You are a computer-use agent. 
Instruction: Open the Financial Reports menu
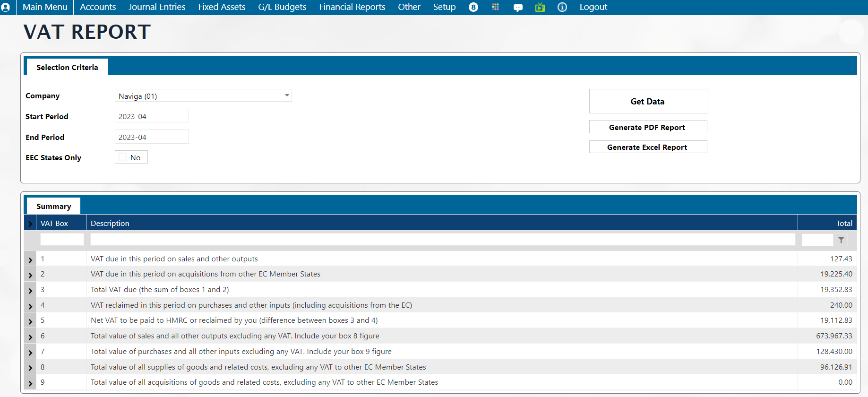pos(352,7)
